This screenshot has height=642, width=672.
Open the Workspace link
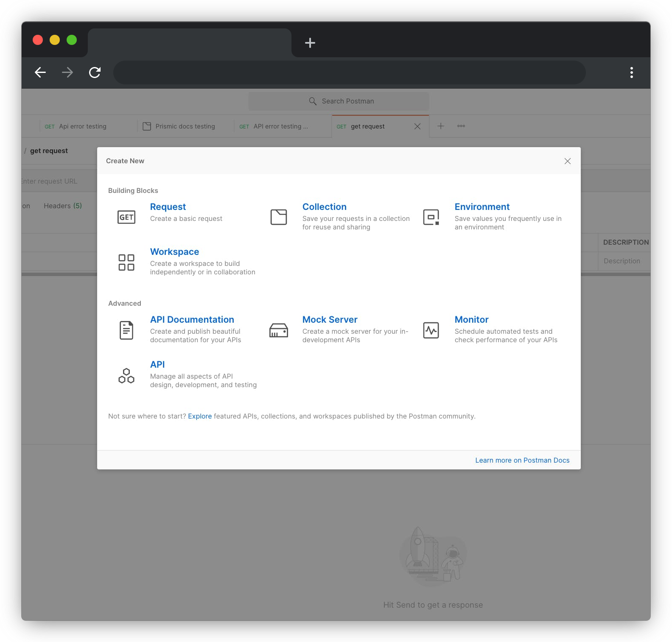click(174, 252)
